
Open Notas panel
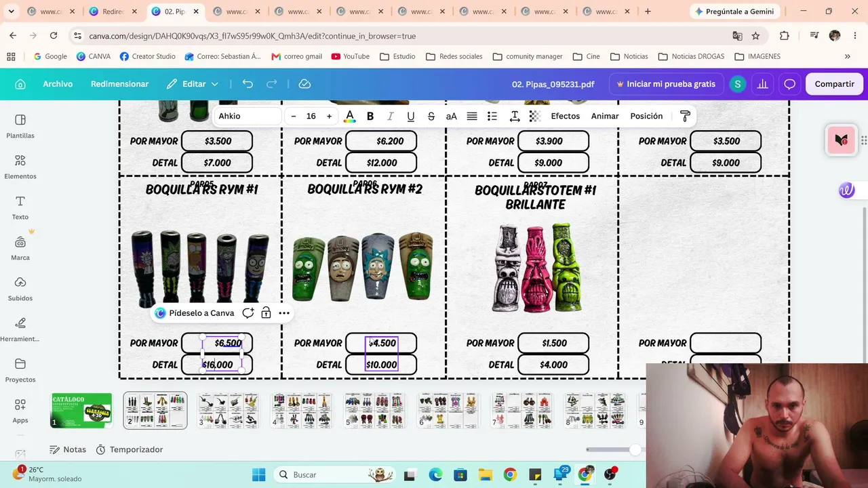(x=68, y=449)
